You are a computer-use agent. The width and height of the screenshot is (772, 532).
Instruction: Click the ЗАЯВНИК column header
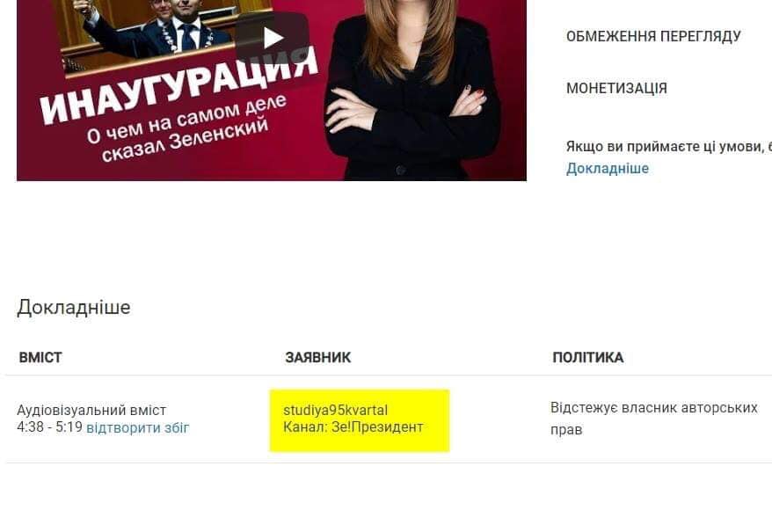coord(318,357)
